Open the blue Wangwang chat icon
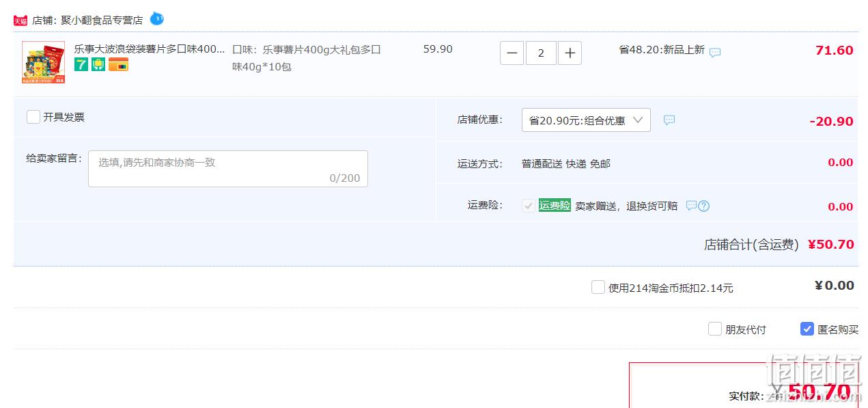 [157, 18]
